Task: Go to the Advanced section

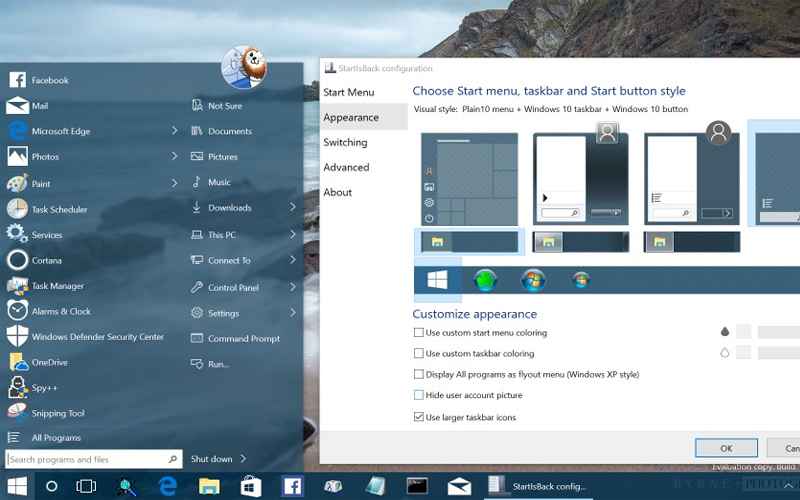Action: (346, 167)
